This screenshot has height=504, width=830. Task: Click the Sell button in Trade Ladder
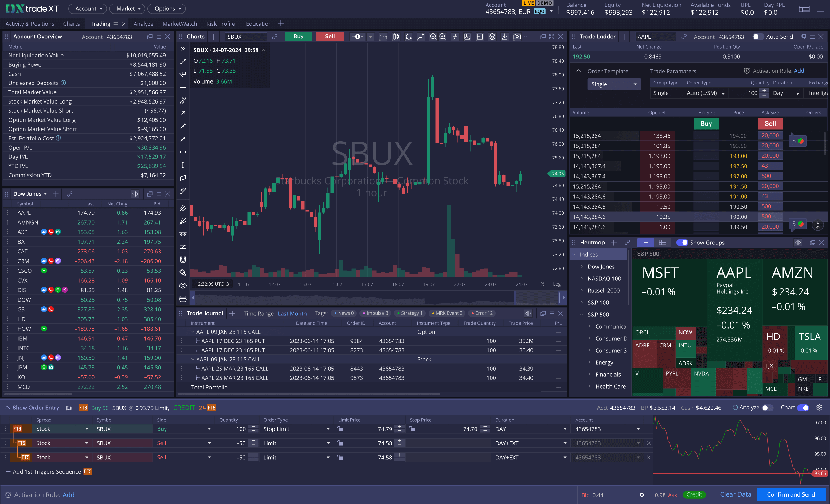[x=770, y=124]
